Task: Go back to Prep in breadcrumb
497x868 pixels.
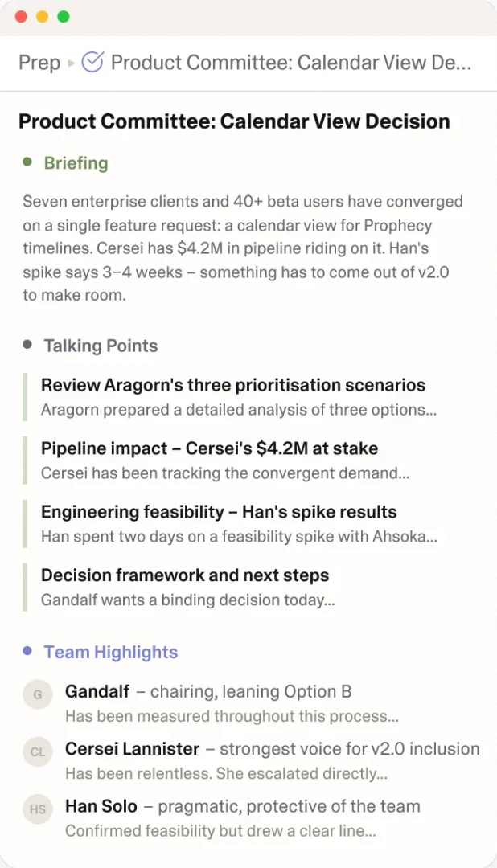Action: tap(39, 63)
